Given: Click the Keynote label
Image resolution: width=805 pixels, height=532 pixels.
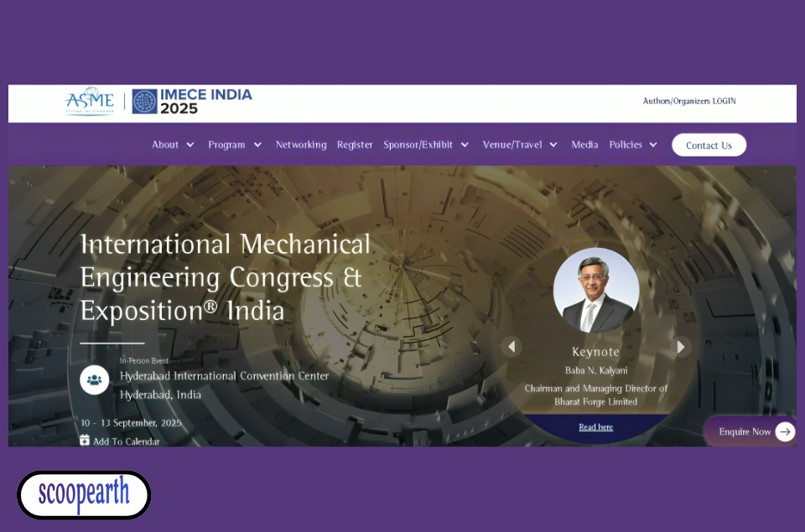Looking at the screenshot, I should click(595, 352).
